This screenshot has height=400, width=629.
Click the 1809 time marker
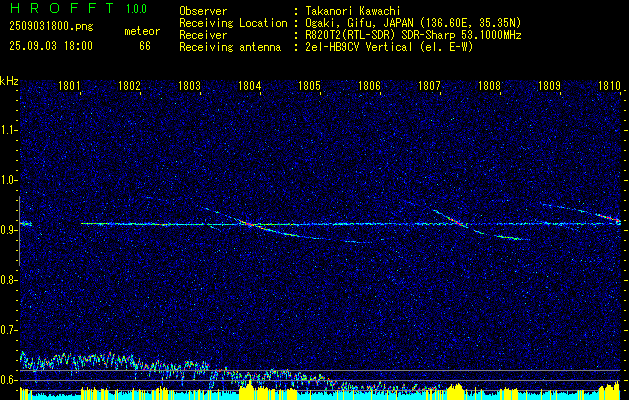click(549, 85)
